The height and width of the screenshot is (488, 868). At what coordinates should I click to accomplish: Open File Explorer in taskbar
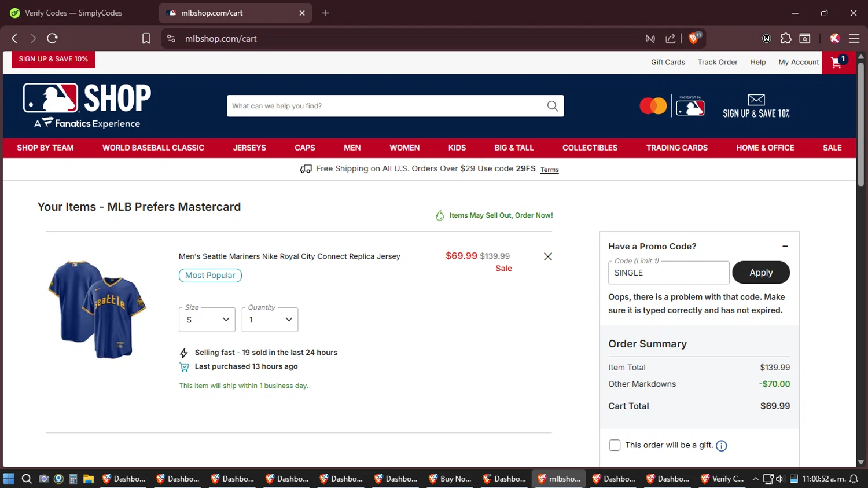(89, 479)
